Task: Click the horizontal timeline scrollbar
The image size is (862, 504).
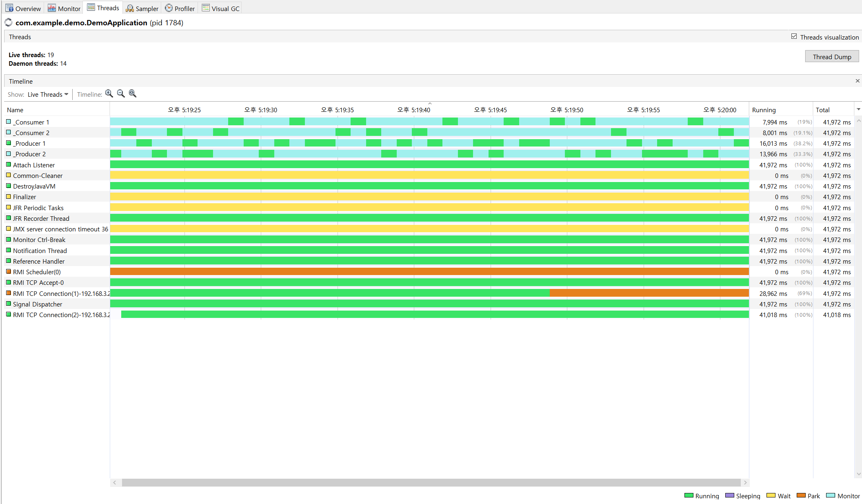Action: click(431, 482)
